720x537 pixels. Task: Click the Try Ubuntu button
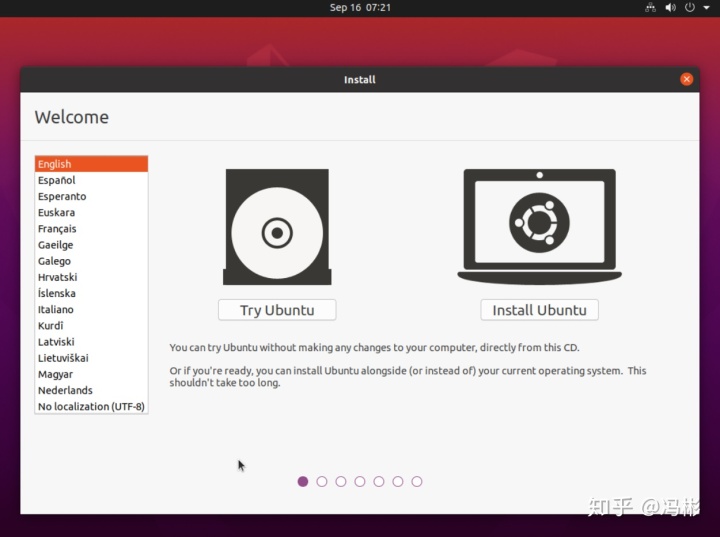coord(277,310)
